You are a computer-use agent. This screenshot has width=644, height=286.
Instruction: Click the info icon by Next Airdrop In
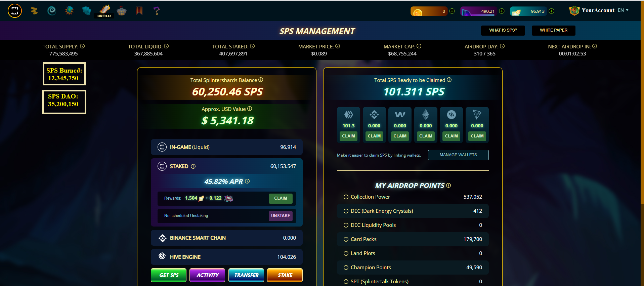click(595, 46)
